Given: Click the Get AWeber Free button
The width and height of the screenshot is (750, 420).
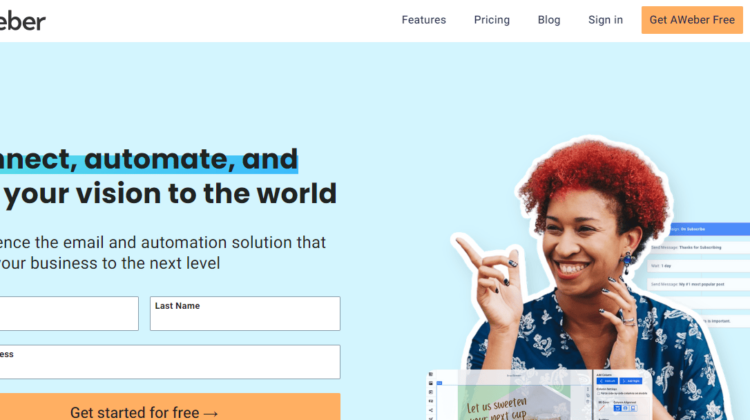Looking at the screenshot, I should (692, 20).
